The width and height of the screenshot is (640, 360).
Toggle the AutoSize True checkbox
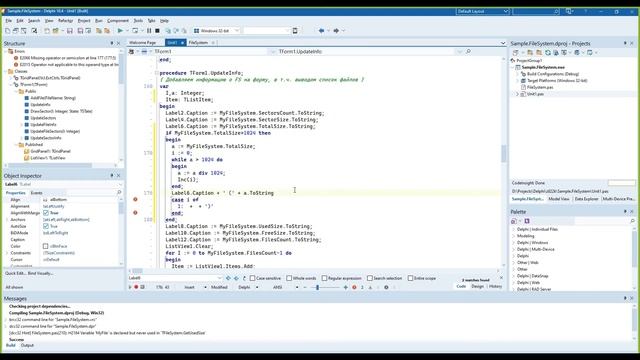tap(46, 226)
